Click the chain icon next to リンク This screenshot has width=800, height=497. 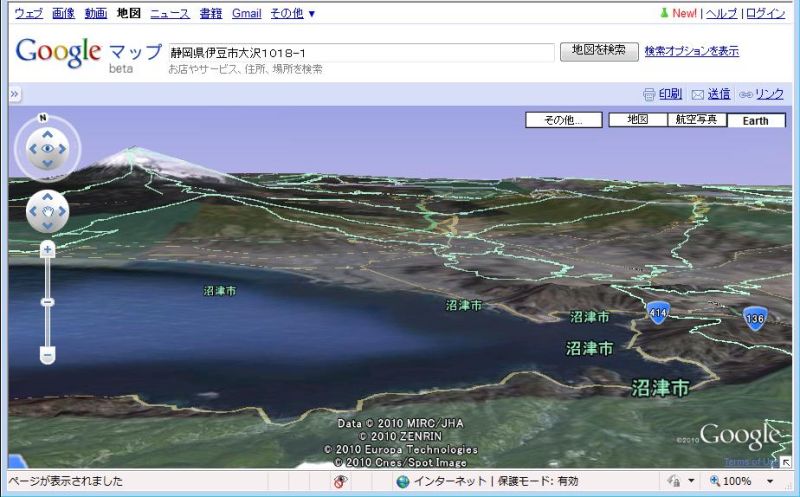[745, 94]
